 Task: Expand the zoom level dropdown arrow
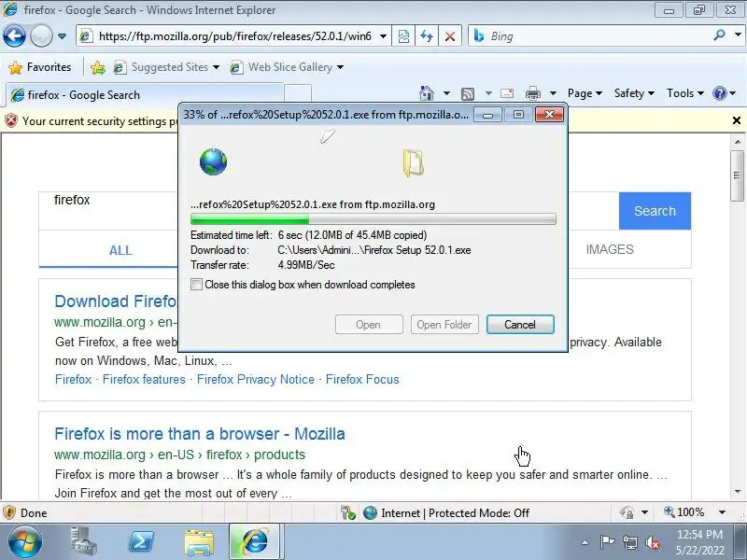tap(722, 512)
